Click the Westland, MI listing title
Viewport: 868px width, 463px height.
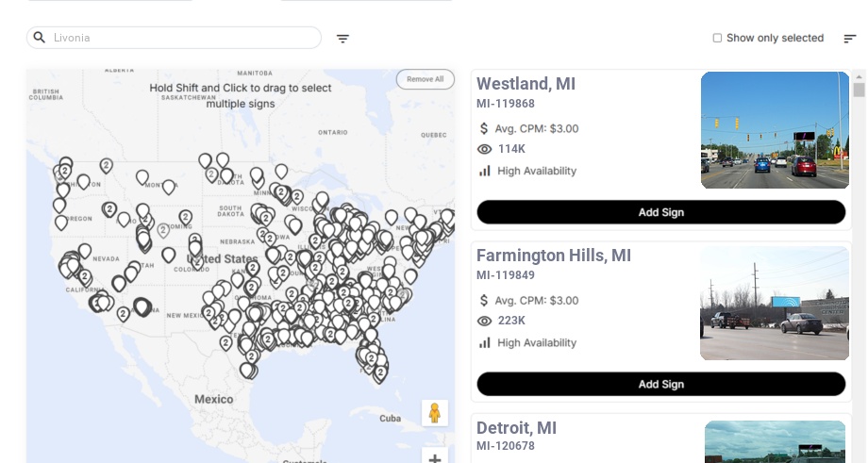[x=526, y=84]
